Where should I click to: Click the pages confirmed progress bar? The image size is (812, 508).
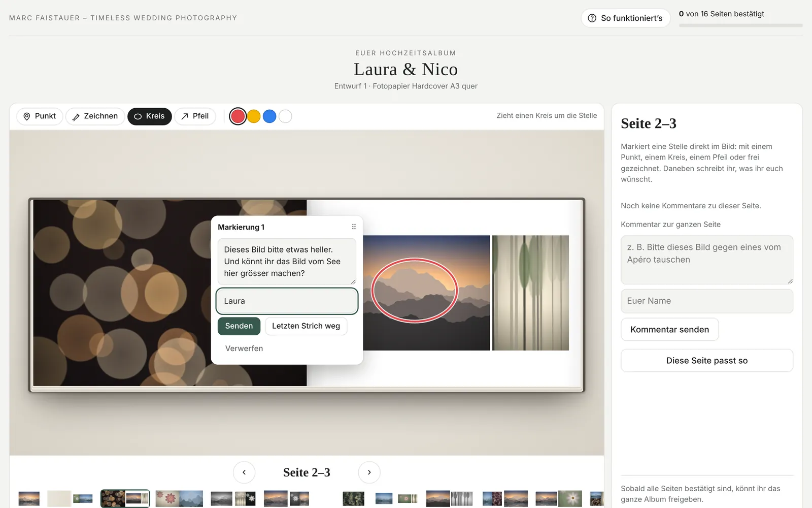click(x=741, y=25)
